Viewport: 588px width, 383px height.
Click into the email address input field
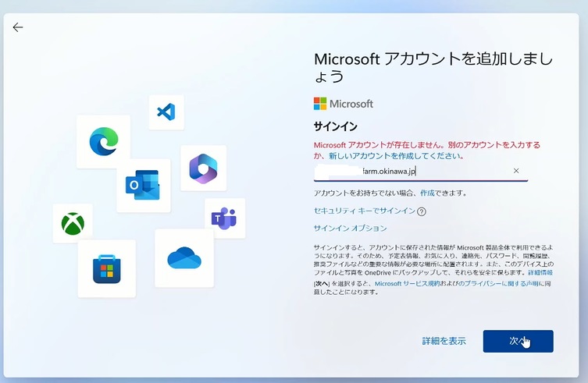(421, 172)
